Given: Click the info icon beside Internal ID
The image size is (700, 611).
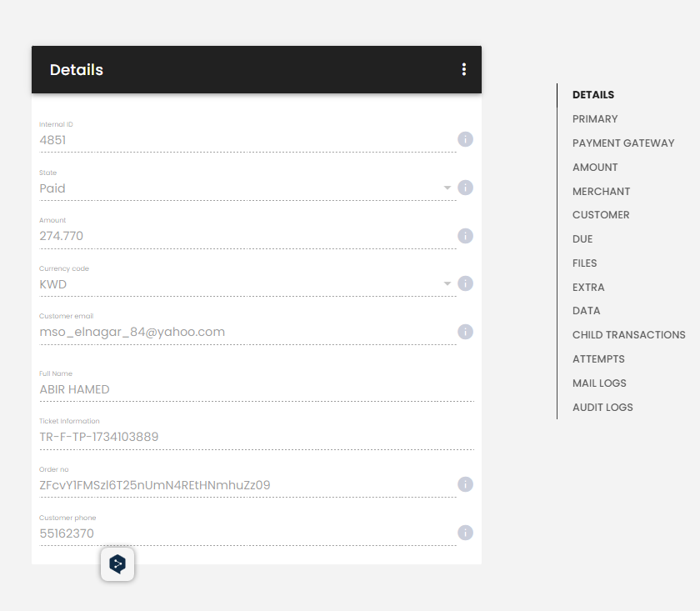Looking at the screenshot, I should [465, 139].
